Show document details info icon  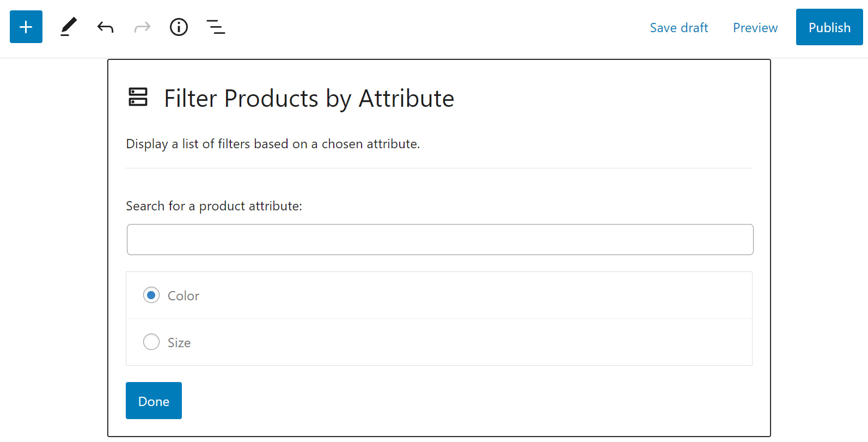[x=179, y=27]
